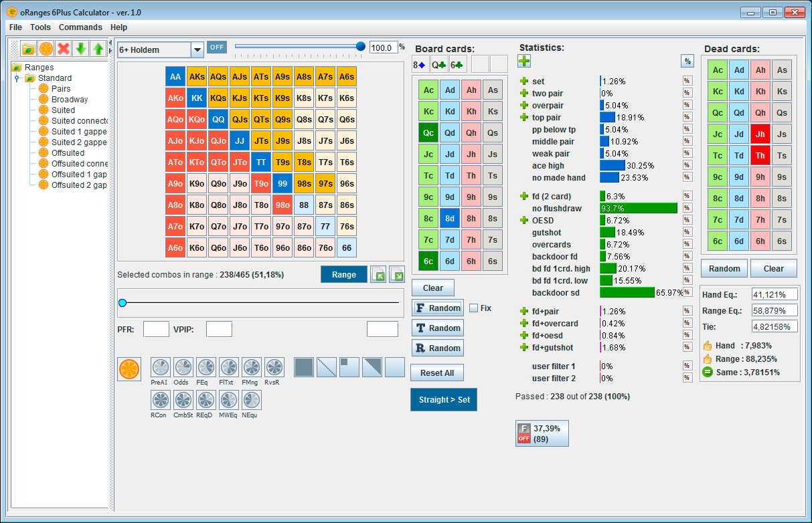This screenshot has width=812, height=523.
Task: Click the large orange fruit icon below PFR
Action: pos(129,369)
